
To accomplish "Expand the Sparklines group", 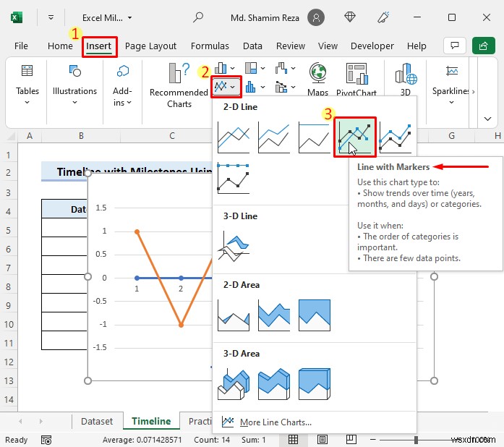I will [x=452, y=84].
